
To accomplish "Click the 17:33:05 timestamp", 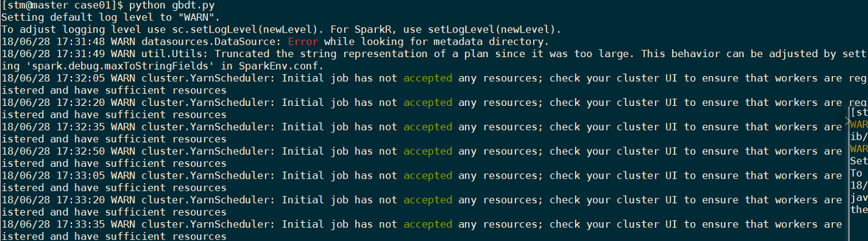I will pos(79,176).
